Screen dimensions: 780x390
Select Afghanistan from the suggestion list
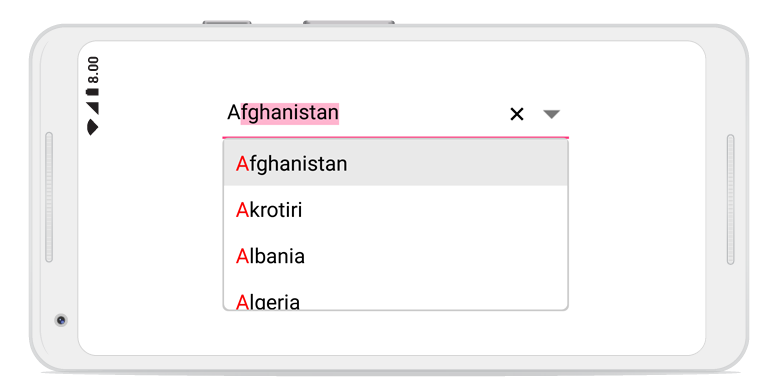(x=395, y=163)
